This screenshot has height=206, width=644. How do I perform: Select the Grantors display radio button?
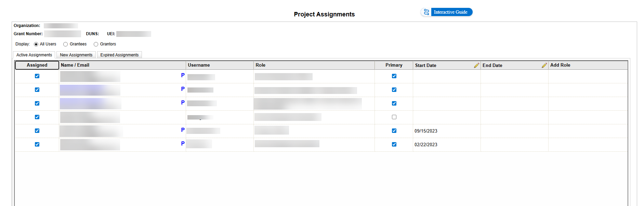pos(96,44)
